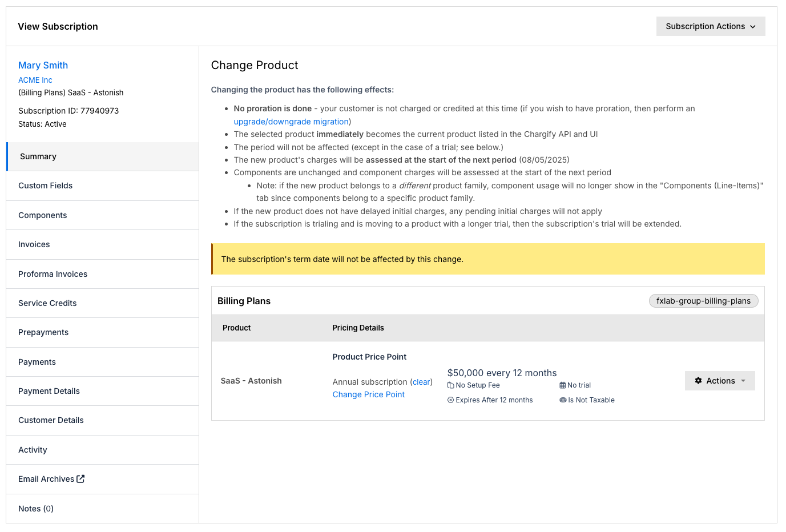Image resolution: width=786 pixels, height=532 pixels.
Task: Click the Expires After 12 months icon
Action: tap(450, 400)
